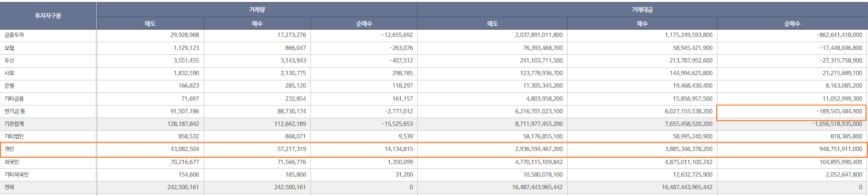Select the 연기금 등 row label
Screen dimensions: 868x196
point(15,111)
